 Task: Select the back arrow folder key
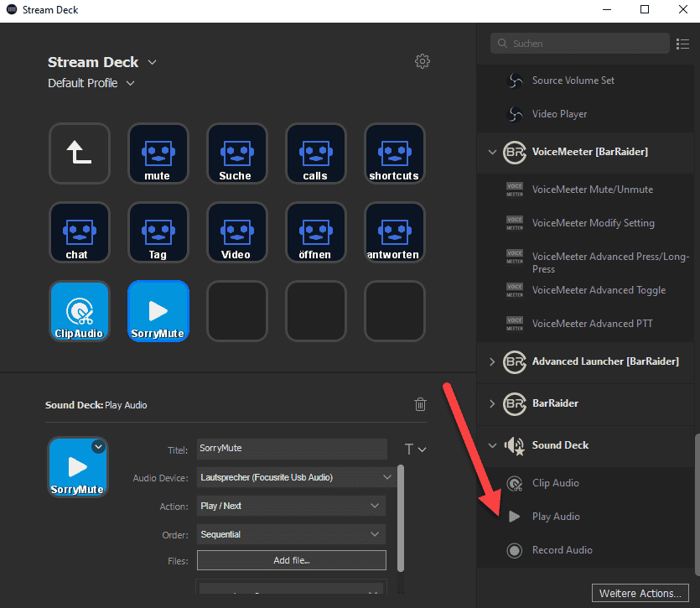click(x=80, y=153)
